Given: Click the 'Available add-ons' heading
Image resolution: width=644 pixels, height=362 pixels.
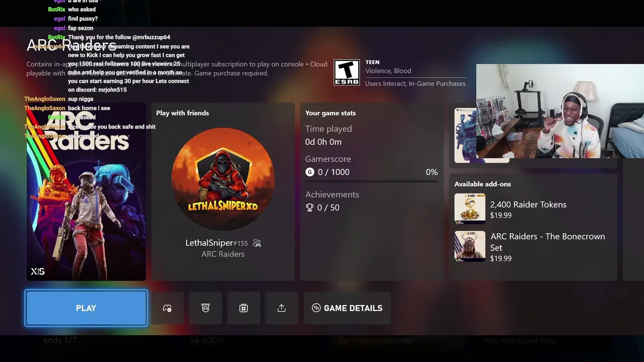Looking at the screenshot, I should click(482, 184).
